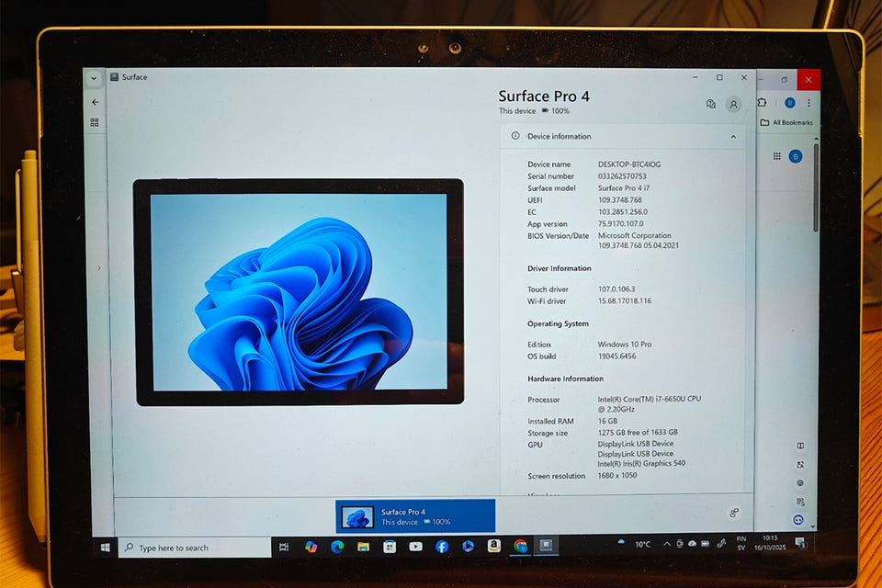Image resolution: width=882 pixels, height=588 pixels.
Task: Click the App version value 75.9170.107.0
Action: [x=620, y=223]
